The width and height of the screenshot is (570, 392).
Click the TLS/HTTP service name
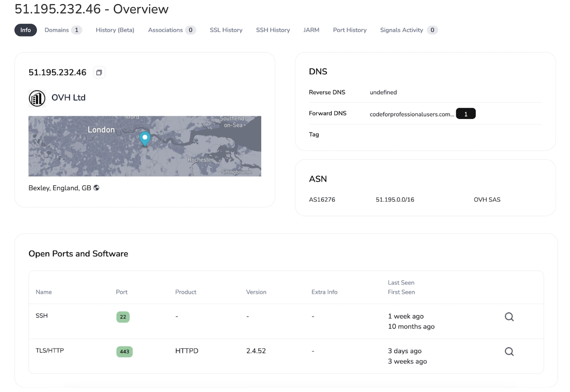coord(50,351)
